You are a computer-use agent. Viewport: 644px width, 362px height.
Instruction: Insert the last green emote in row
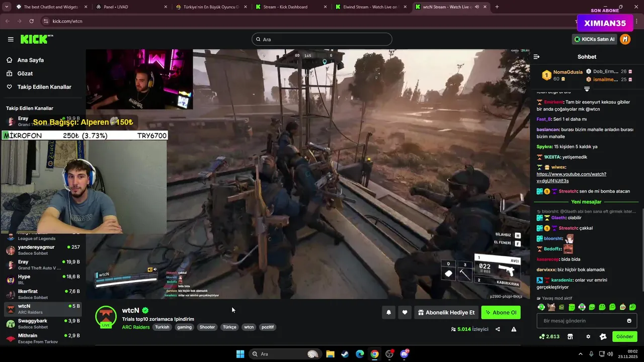pos(632,307)
